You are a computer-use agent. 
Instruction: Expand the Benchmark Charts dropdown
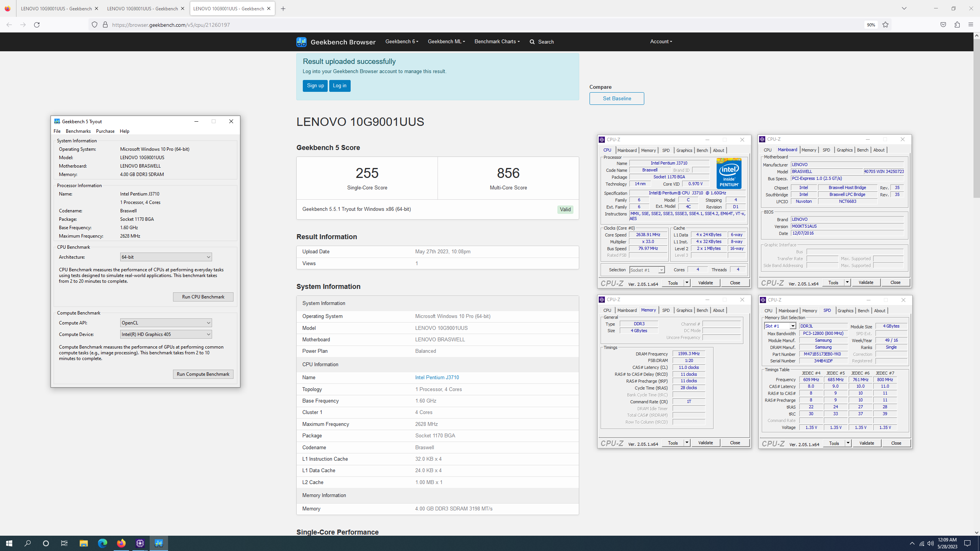coord(497,41)
